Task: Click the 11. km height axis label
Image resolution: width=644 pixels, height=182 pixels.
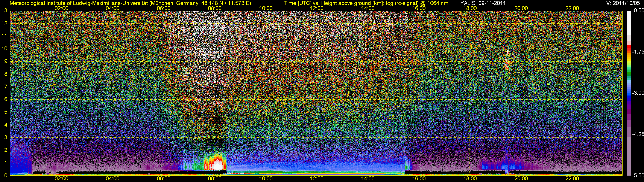Action: point(5,36)
